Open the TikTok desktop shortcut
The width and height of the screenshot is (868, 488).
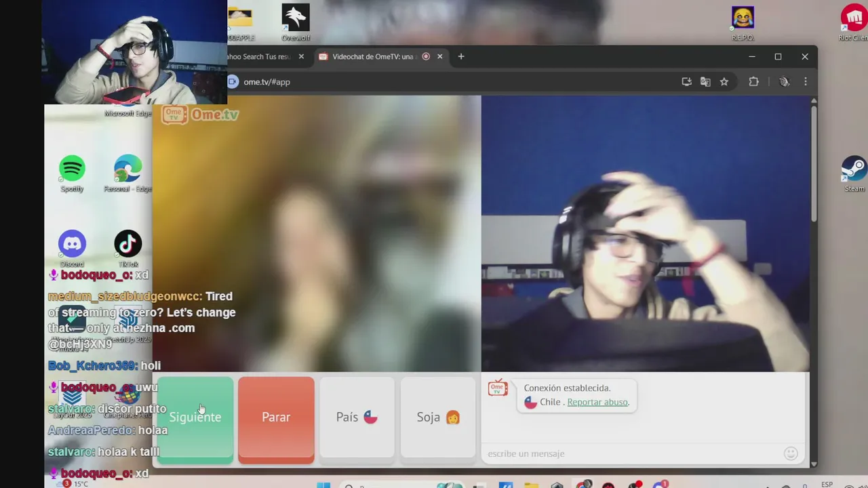tap(128, 245)
